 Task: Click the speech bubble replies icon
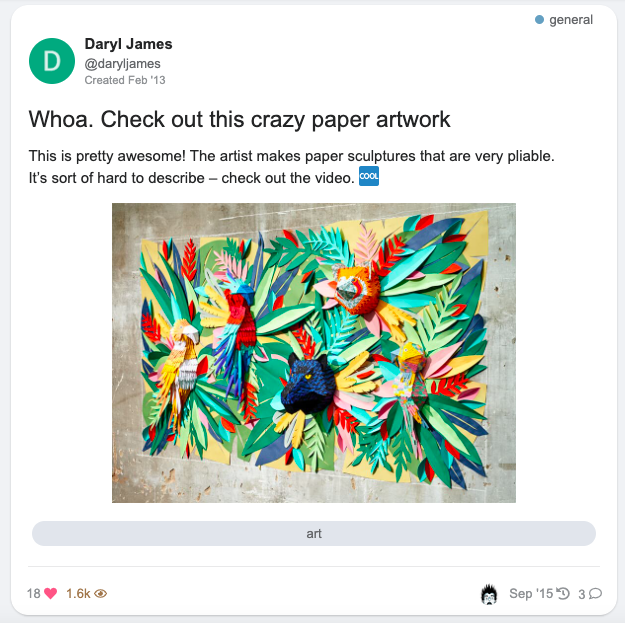pos(596,594)
